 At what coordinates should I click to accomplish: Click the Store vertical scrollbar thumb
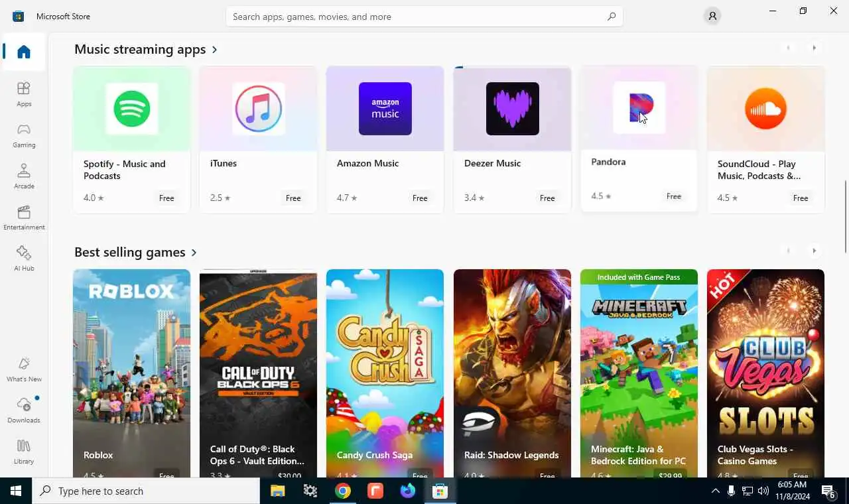846,216
